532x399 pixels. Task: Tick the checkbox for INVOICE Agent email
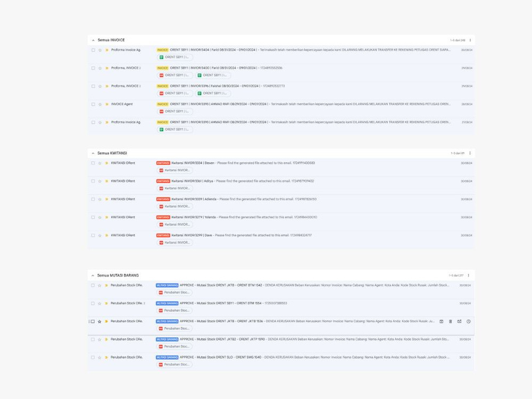point(93,104)
